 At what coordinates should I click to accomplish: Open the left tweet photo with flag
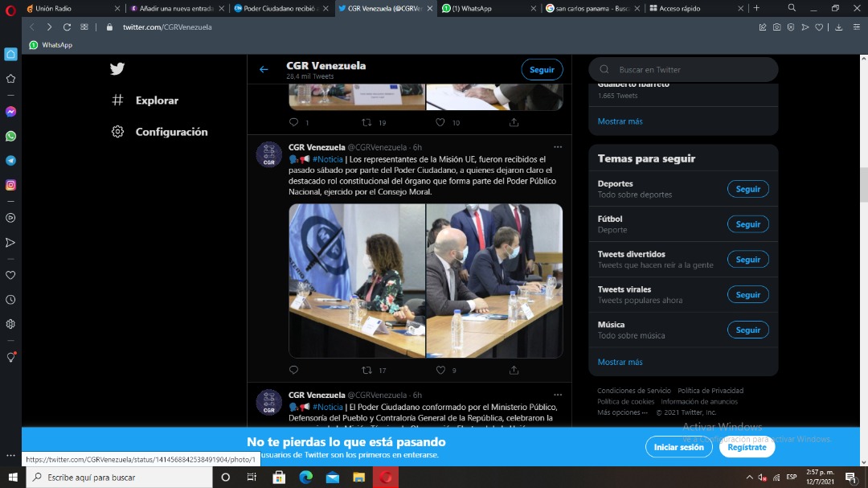(x=357, y=281)
